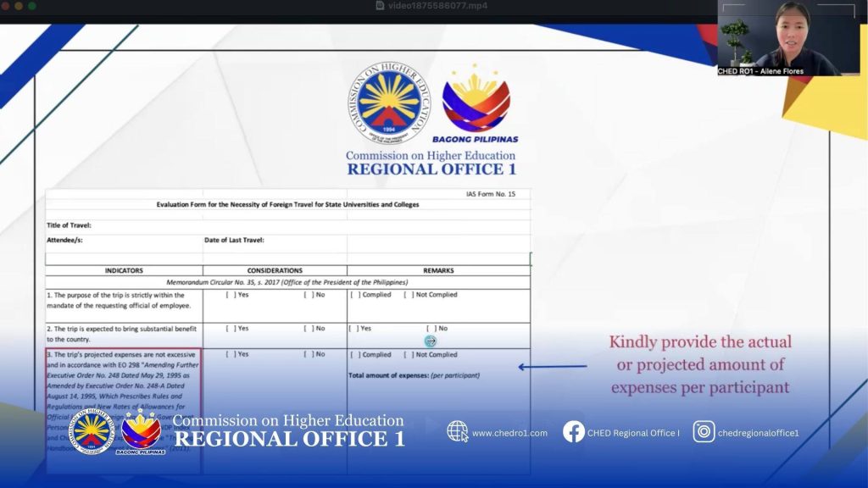Click the CHED seal in the footer banner
This screenshot has width=868, height=488.
point(92,431)
